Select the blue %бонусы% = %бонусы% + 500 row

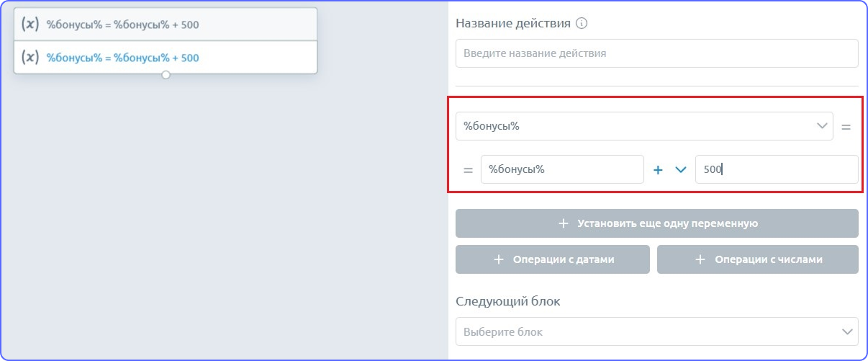tap(166, 57)
